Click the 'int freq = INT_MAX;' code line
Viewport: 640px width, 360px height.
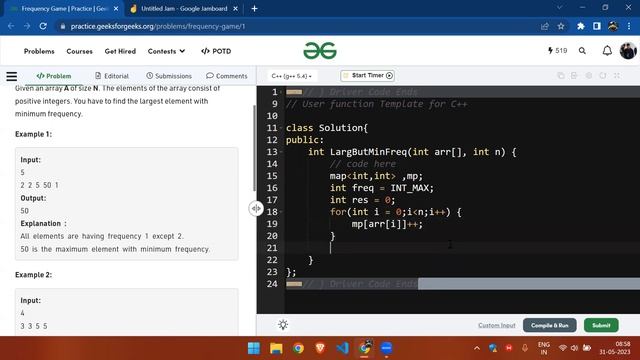[x=382, y=188]
